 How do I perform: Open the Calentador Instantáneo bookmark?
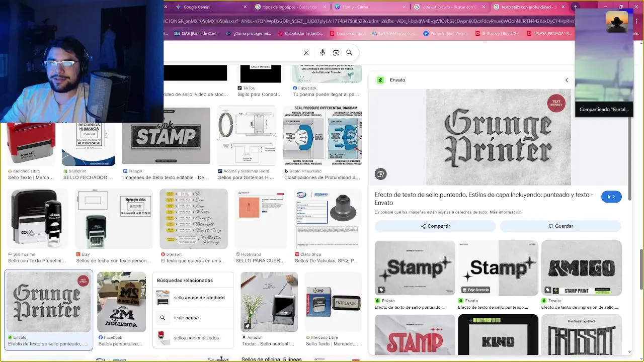[x=300, y=34]
